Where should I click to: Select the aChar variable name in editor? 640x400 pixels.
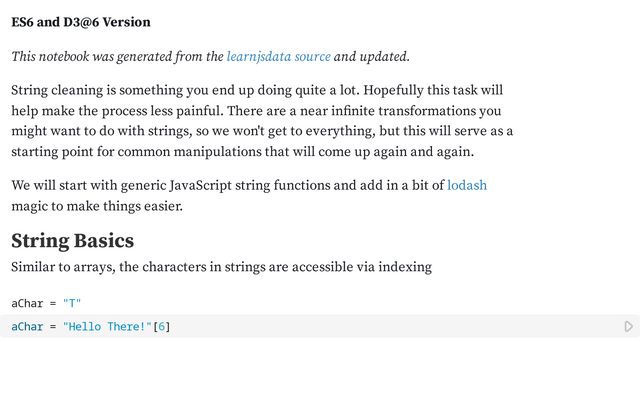tap(27, 327)
